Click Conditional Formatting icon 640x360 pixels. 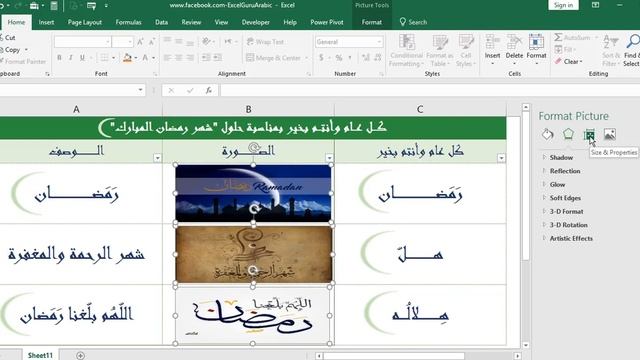point(407,51)
